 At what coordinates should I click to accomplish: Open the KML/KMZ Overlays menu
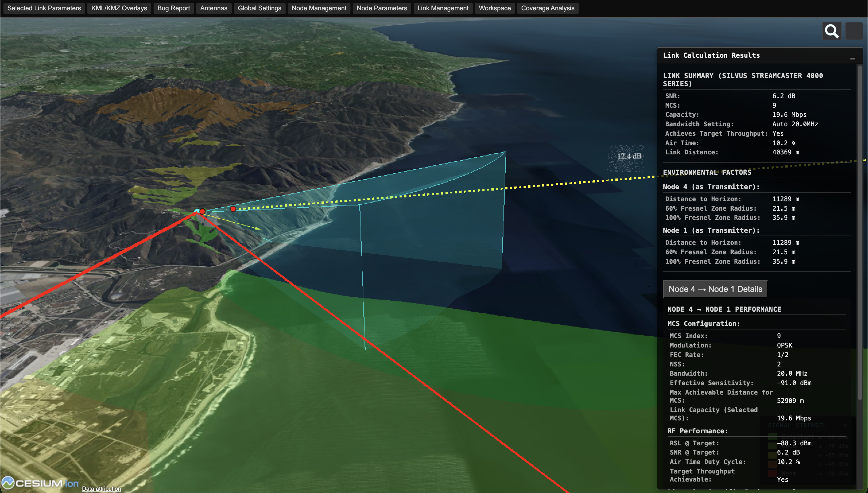pyautogui.click(x=119, y=8)
